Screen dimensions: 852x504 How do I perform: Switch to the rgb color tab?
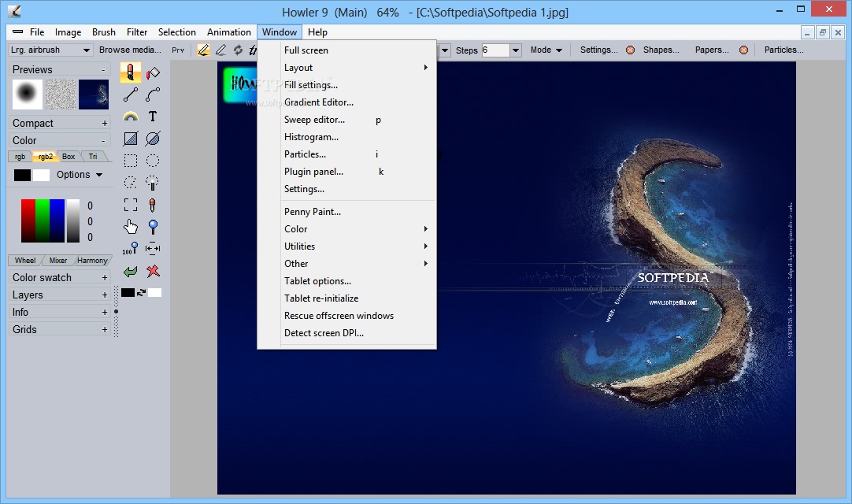point(20,157)
